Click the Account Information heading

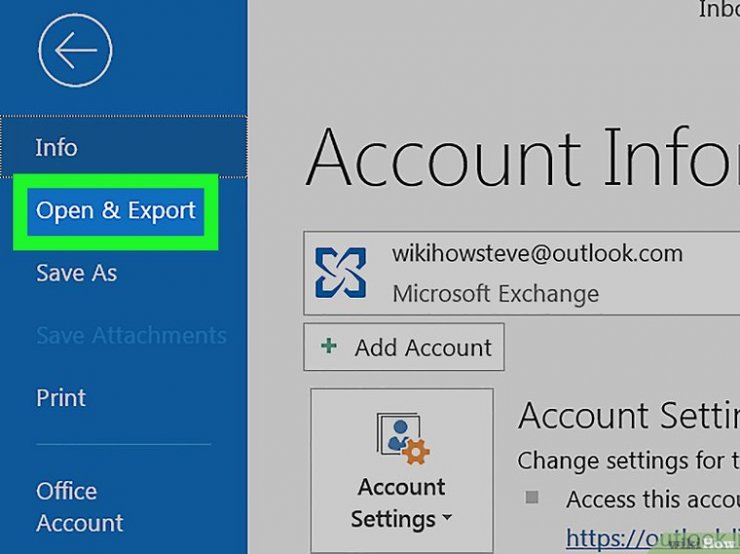(522, 158)
